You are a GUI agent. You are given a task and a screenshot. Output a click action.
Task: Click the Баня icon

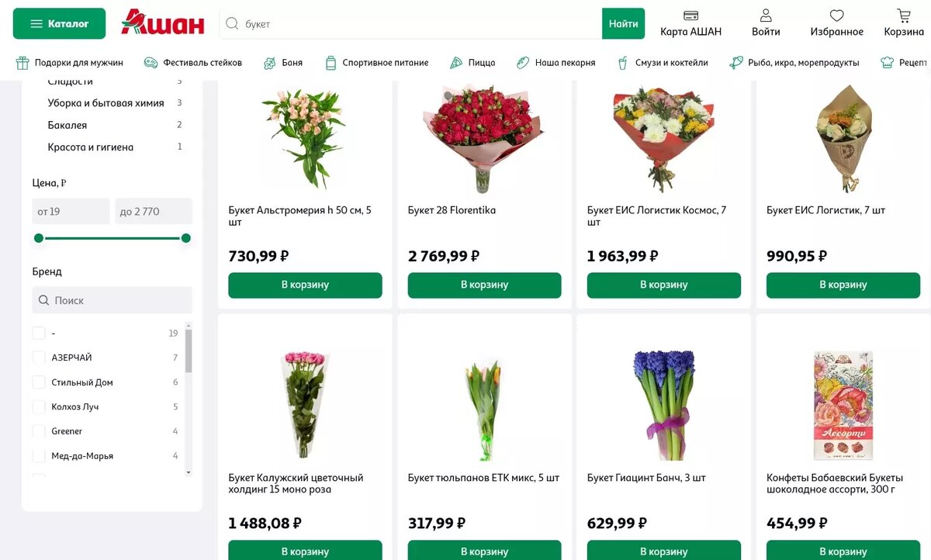(x=269, y=62)
